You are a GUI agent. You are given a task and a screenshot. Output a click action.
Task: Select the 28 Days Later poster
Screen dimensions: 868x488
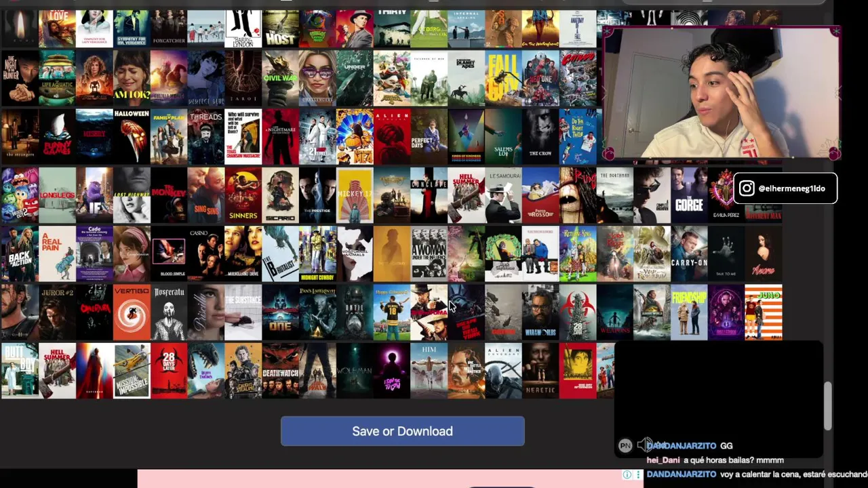pos(169,371)
